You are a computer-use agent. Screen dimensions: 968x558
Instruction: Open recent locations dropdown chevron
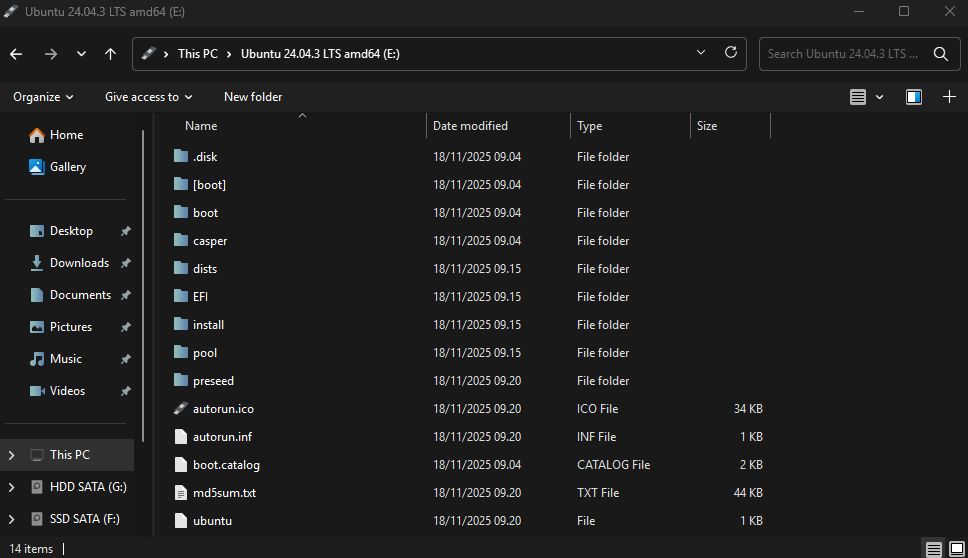point(81,54)
